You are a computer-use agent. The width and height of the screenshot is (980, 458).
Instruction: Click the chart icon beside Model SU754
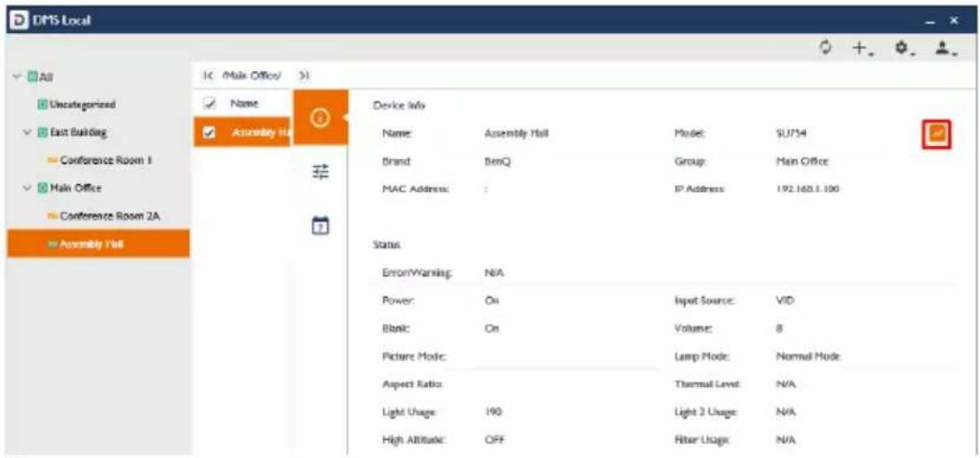coord(938,133)
